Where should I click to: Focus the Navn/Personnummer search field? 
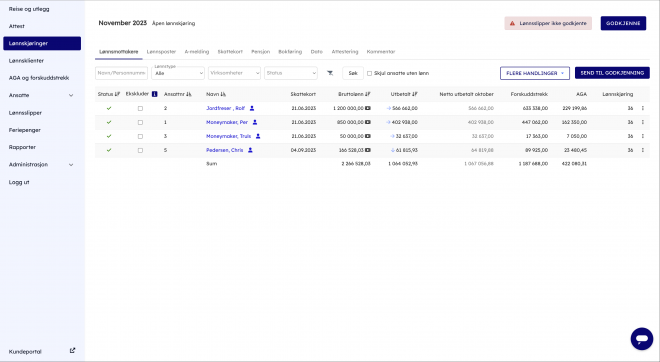pos(121,73)
